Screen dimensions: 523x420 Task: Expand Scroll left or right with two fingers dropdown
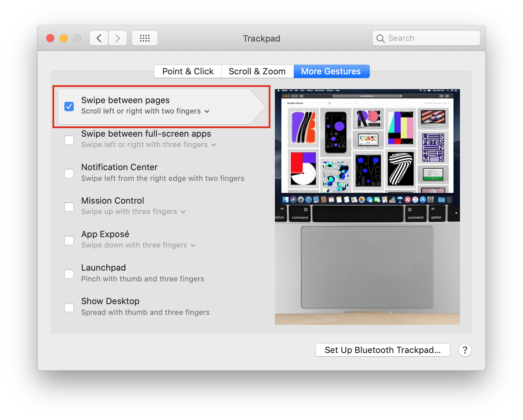[x=207, y=112]
